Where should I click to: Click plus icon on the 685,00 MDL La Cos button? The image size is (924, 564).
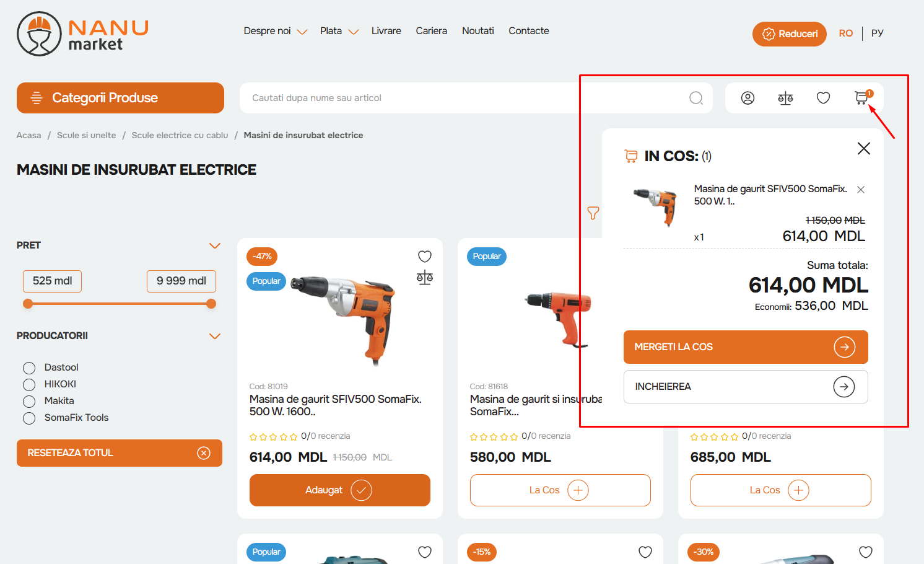tap(799, 490)
